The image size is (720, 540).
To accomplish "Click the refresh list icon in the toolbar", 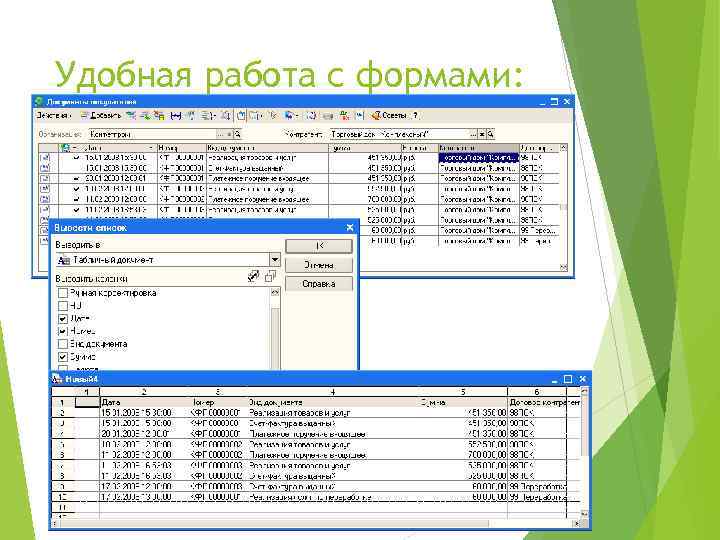I will pyautogui.click(x=312, y=115).
